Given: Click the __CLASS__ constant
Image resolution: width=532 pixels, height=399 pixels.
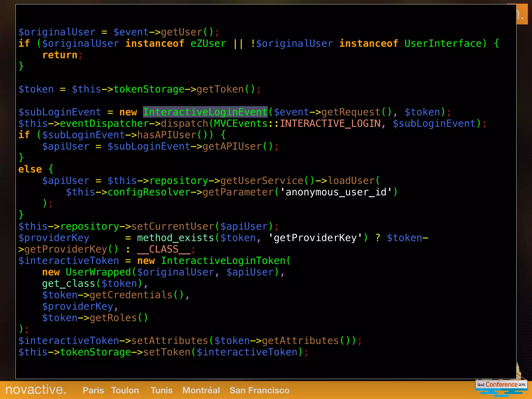Looking at the screenshot, I should click(x=164, y=249).
